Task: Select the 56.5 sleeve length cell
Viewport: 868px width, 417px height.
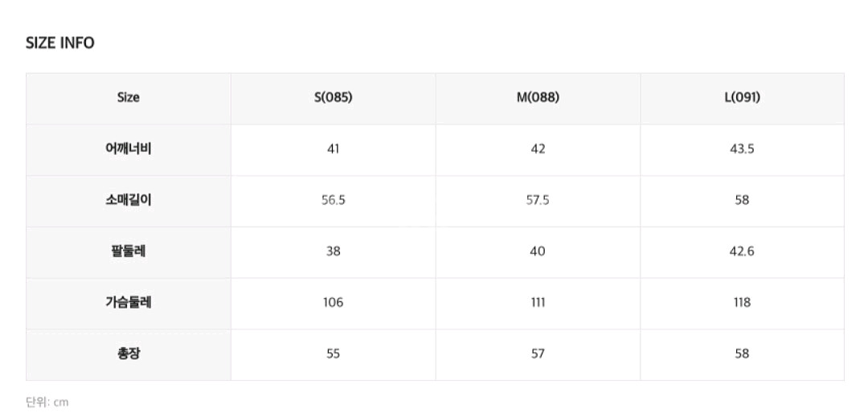Action: click(334, 200)
